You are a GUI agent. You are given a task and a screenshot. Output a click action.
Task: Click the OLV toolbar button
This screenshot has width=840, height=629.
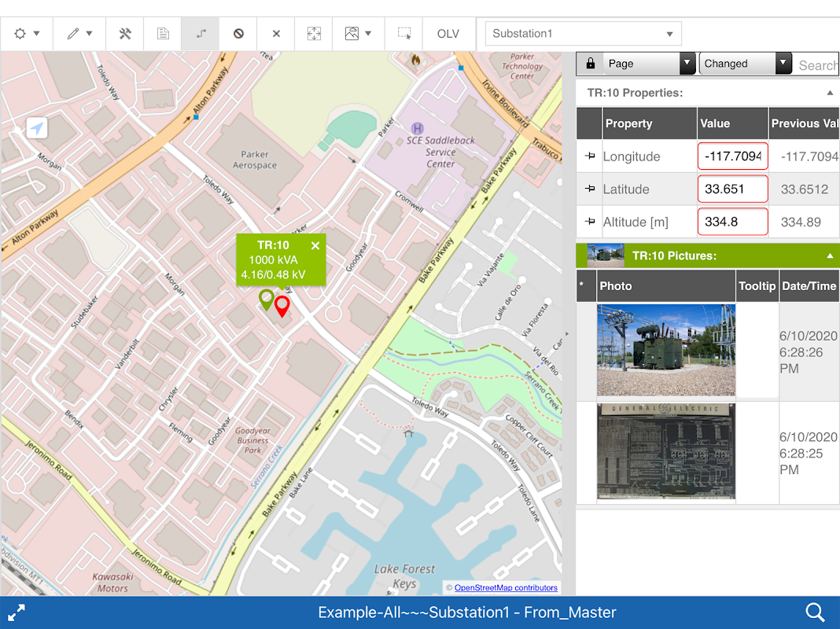pyautogui.click(x=448, y=34)
